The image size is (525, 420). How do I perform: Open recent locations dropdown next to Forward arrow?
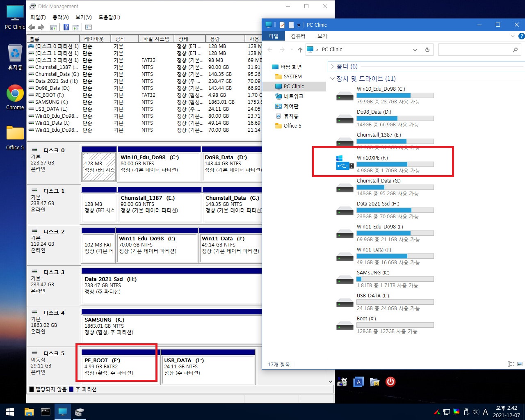291,50
